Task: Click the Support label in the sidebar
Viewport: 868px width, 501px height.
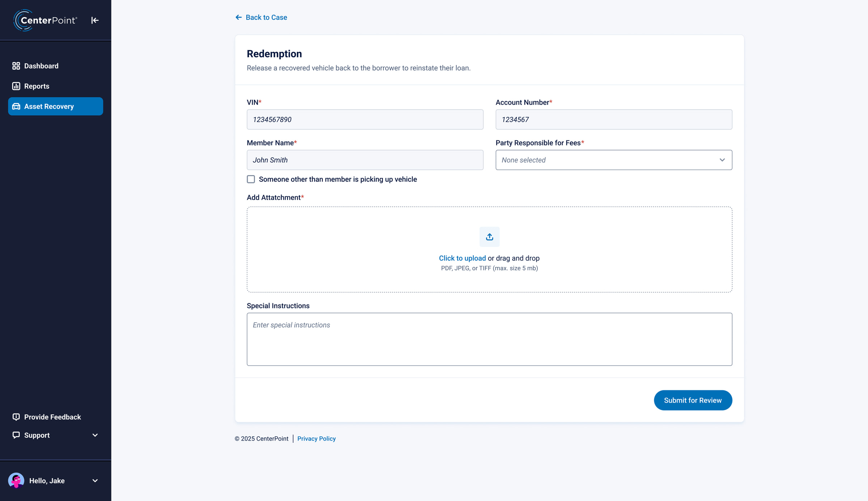Action: pyautogui.click(x=37, y=435)
